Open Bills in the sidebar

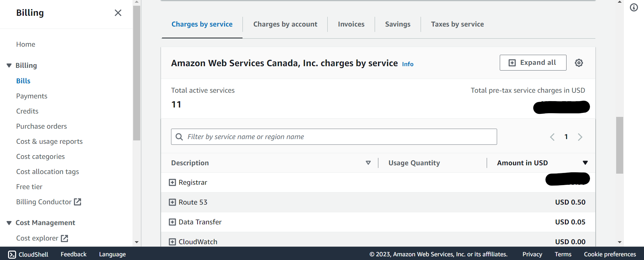(x=23, y=81)
